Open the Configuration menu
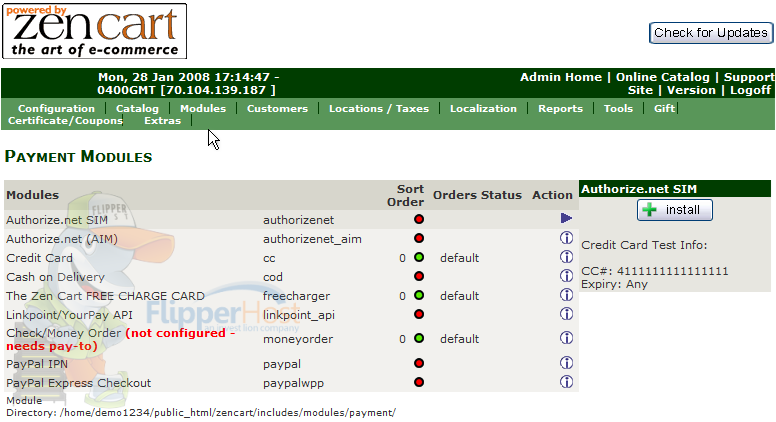Viewport: 776px width, 422px height. [56, 108]
